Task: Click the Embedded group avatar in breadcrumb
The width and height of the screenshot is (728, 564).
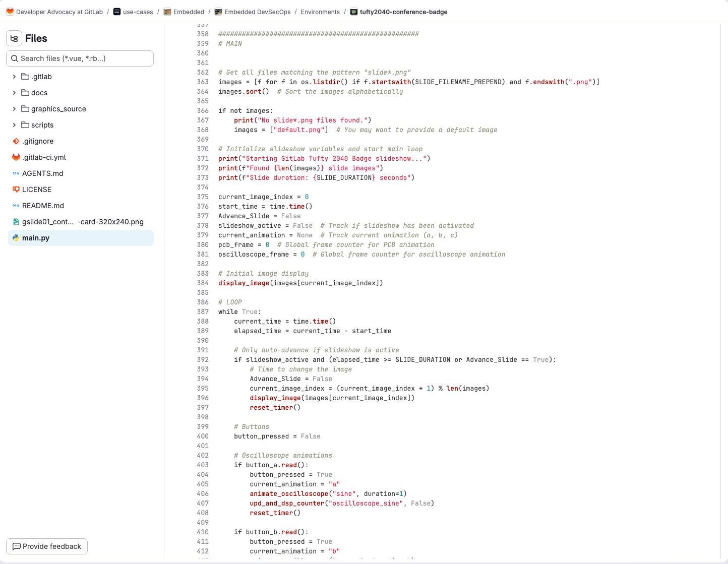Action: click(x=167, y=12)
